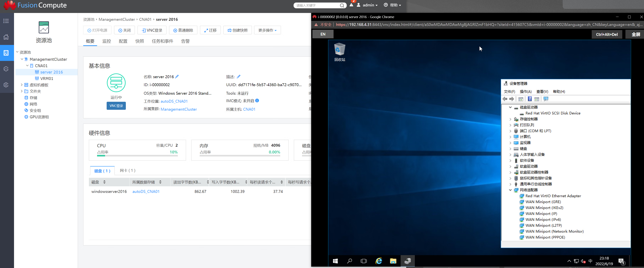Click the IMC mode info icon
The image size is (644, 268).
point(257,101)
